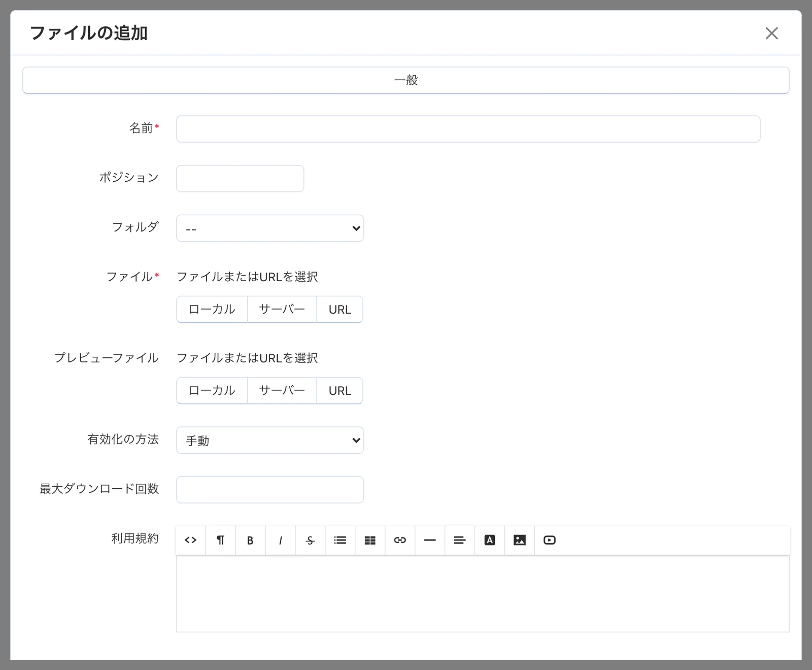This screenshot has width=812, height=670.
Task: Insert a bullet list in editor
Action: tap(340, 540)
